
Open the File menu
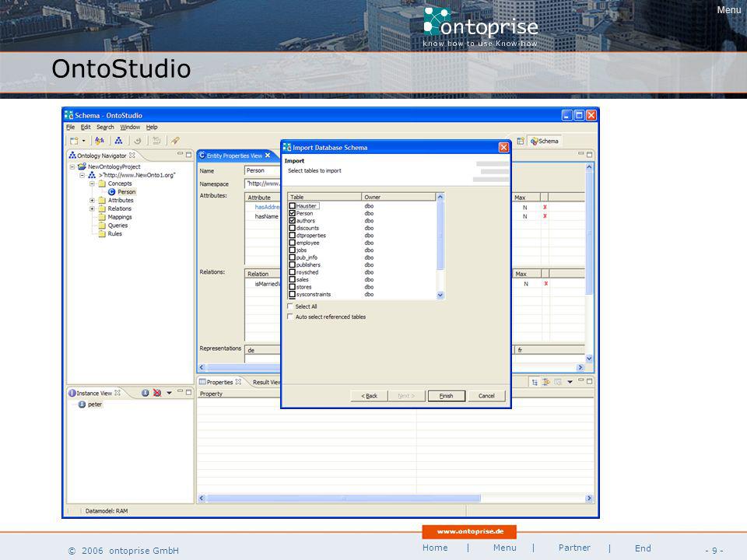click(71, 127)
